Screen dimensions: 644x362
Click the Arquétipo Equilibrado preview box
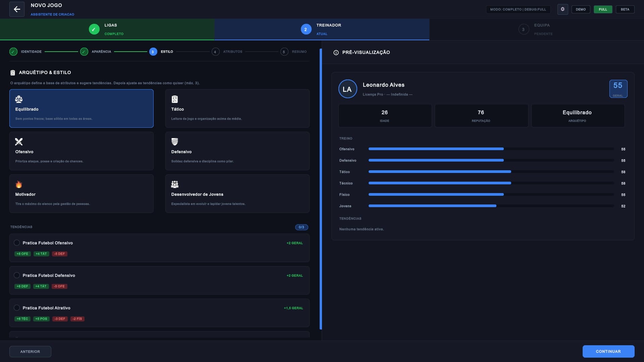578,116
